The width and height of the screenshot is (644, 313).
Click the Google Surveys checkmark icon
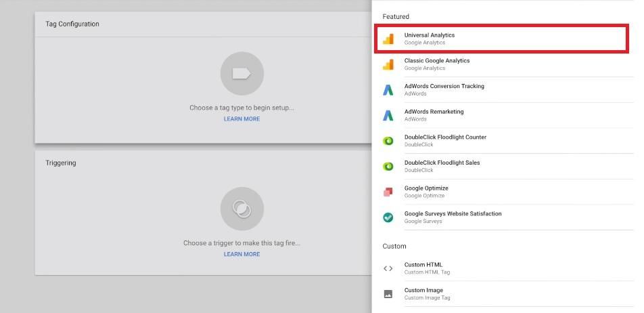pos(388,217)
